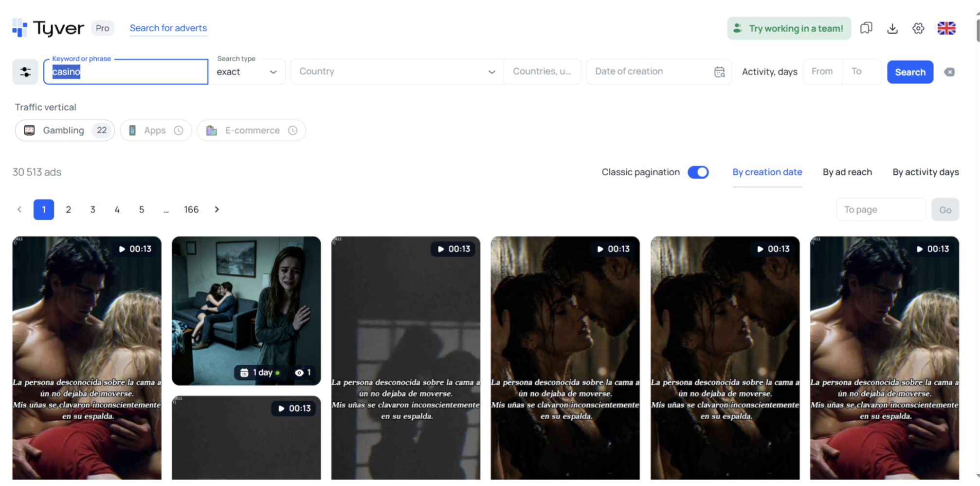The image size is (980, 486).
Task: Clear the search with the X icon
Action: pyautogui.click(x=949, y=72)
